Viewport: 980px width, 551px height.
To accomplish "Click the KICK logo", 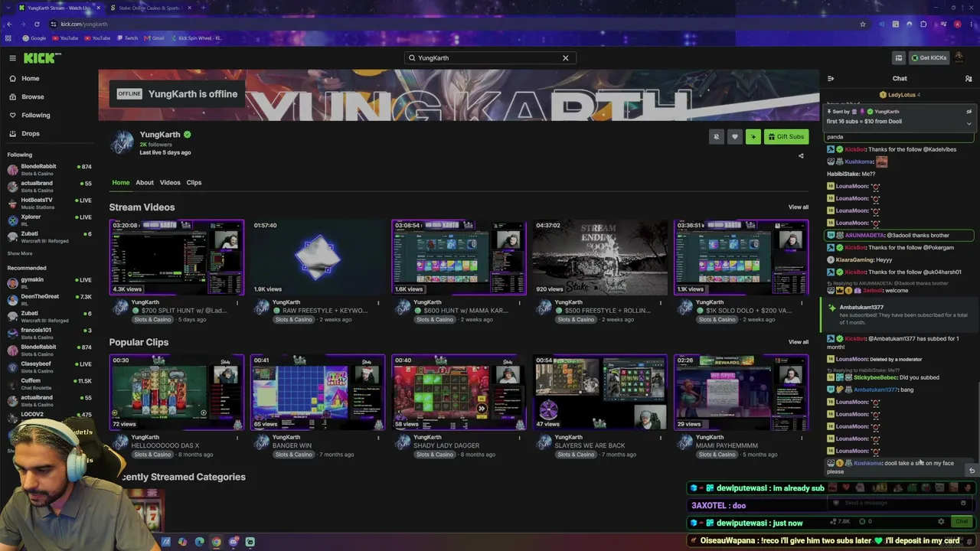I will click(x=41, y=58).
